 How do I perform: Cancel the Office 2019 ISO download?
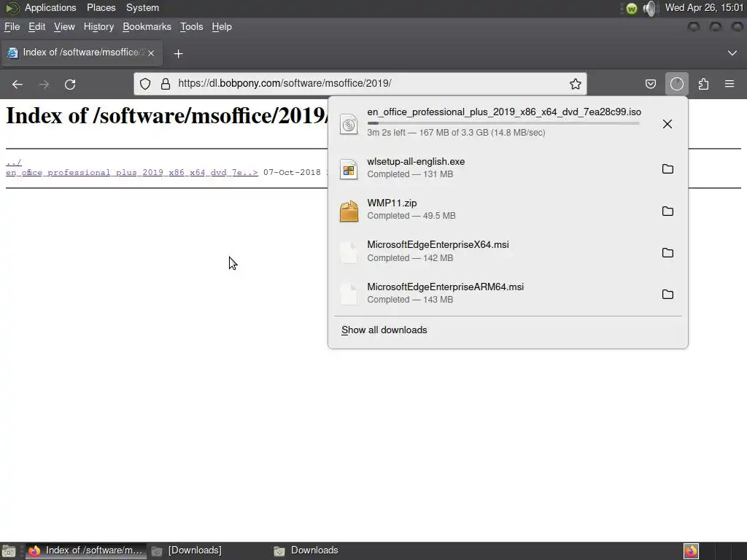(x=667, y=124)
